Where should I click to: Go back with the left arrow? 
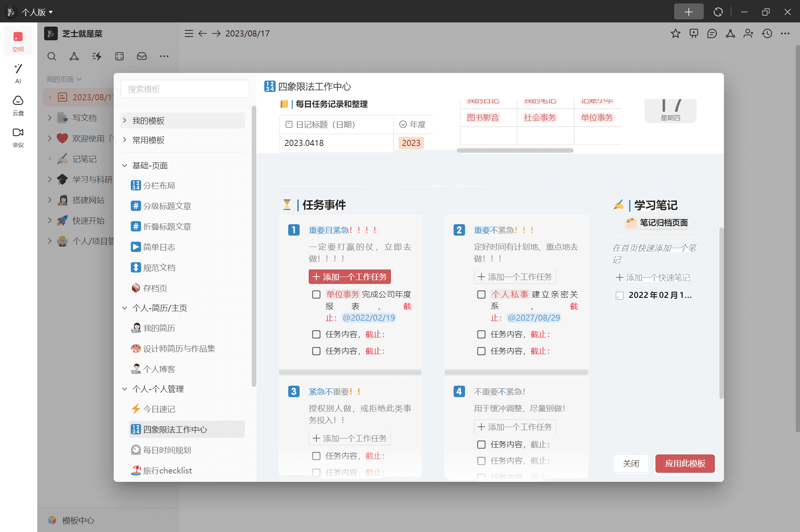203,33
